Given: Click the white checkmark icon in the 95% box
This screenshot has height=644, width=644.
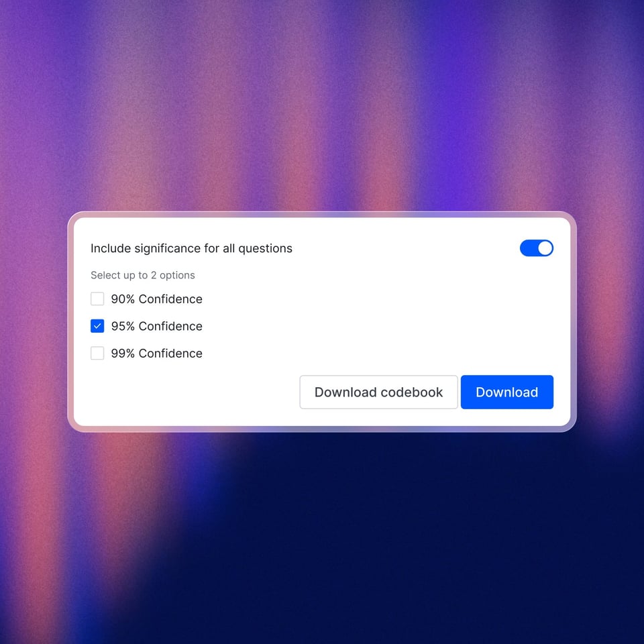Looking at the screenshot, I should click(97, 326).
